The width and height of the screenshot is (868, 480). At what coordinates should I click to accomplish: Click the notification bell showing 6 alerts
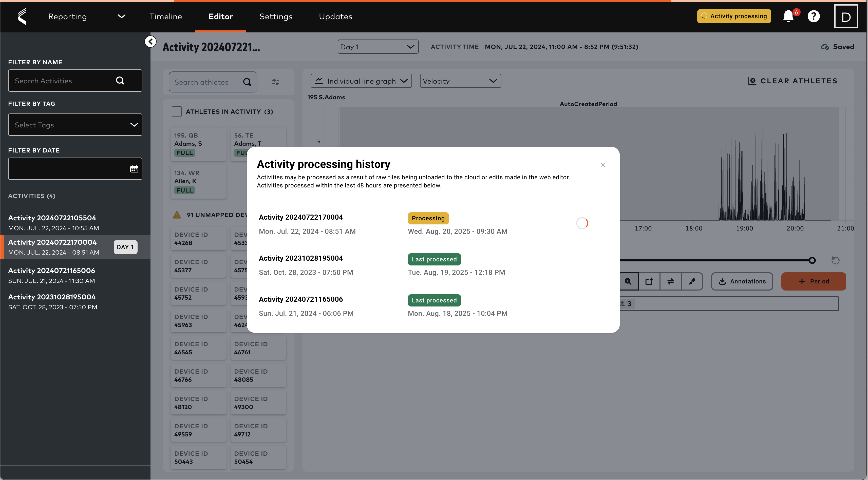coord(788,16)
